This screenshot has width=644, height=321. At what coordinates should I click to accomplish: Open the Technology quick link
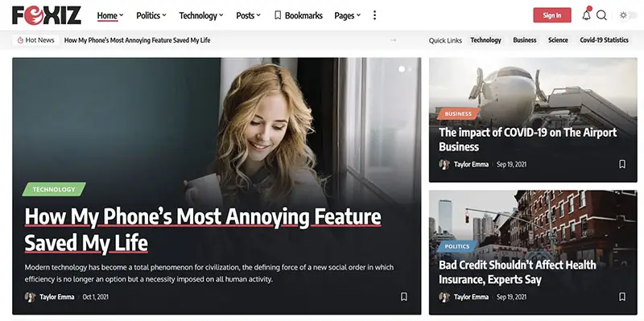485,40
